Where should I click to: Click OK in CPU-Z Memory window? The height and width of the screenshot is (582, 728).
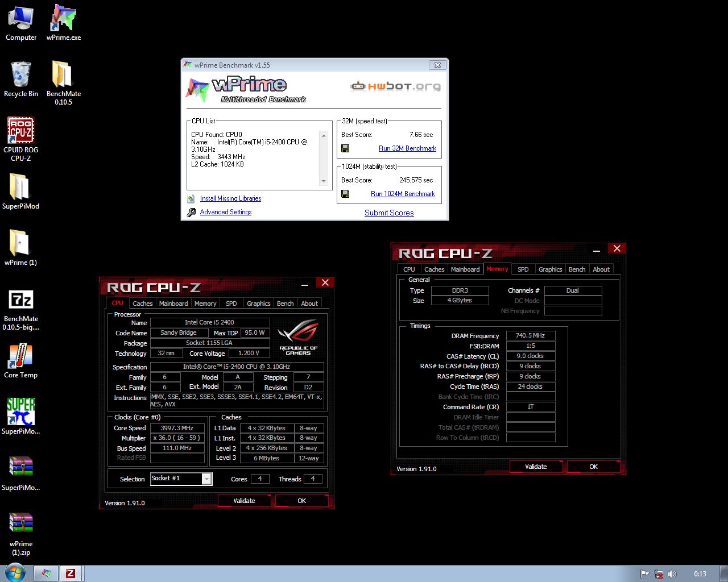click(594, 467)
